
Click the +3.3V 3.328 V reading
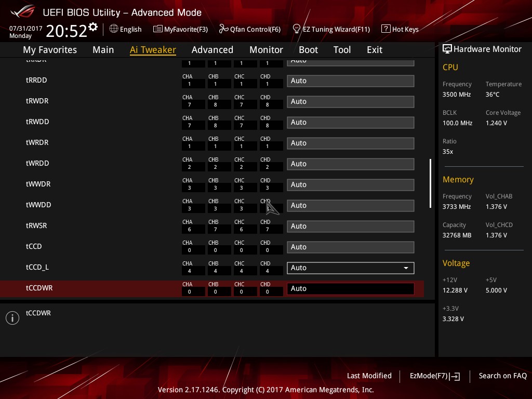[453, 318]
